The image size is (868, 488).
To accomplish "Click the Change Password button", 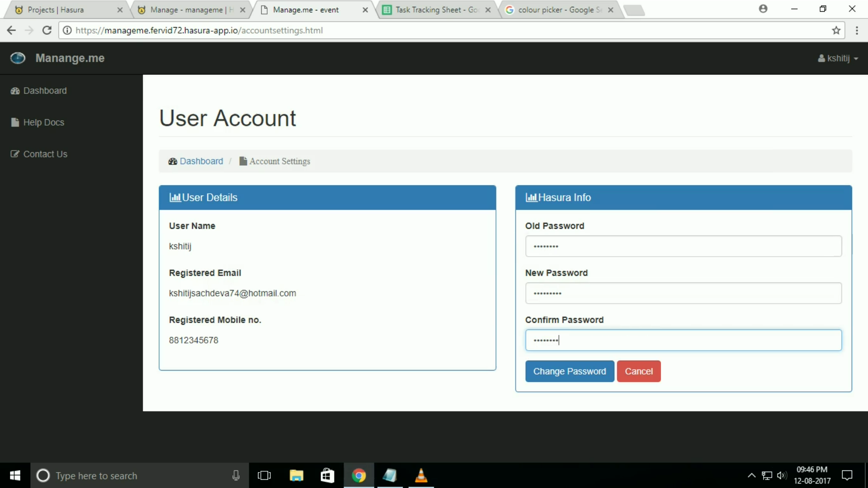I will 569,371.
